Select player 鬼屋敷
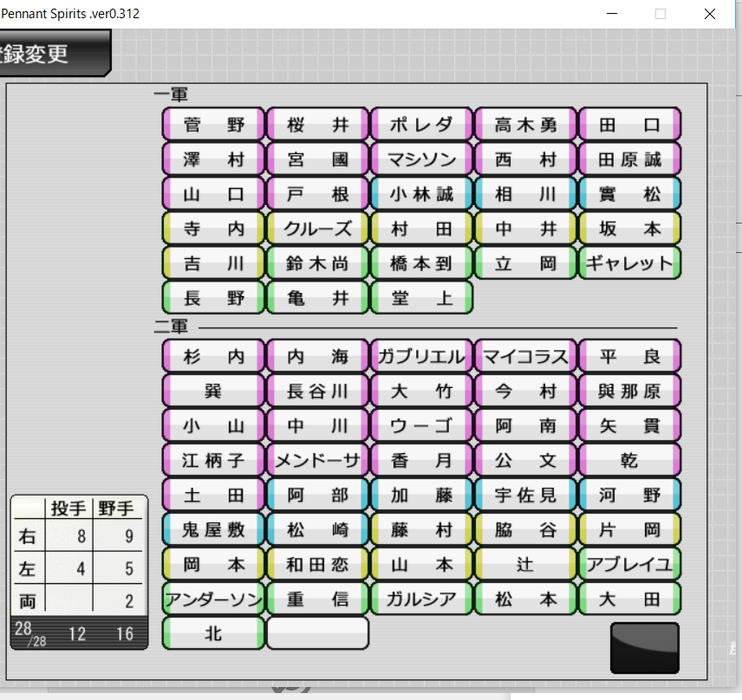This screenshot has height=700, width=742. [x=213, y=529]
